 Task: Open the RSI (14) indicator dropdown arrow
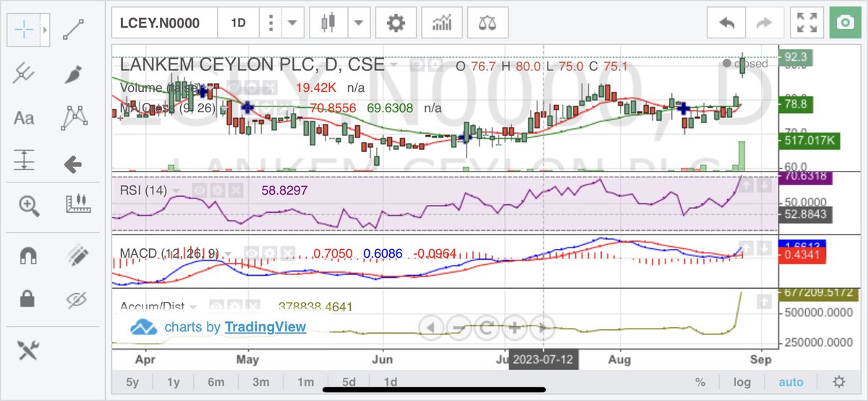click(176, 191)
